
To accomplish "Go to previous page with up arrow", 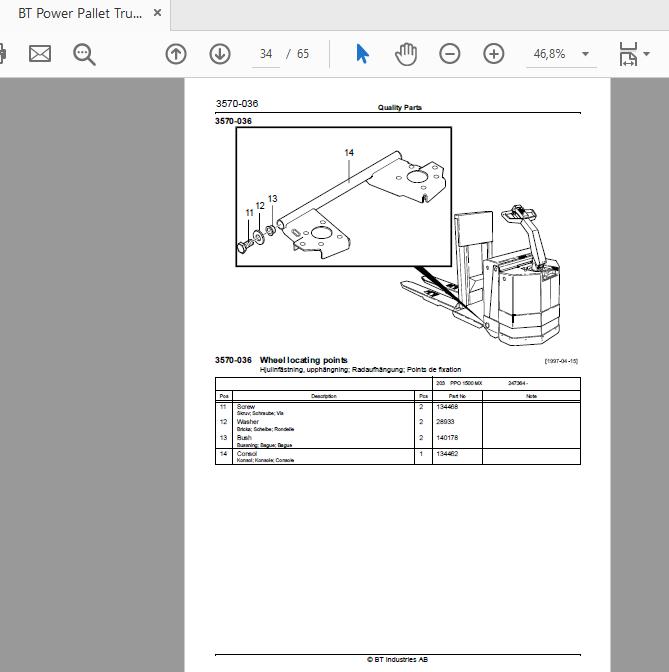I will pyautogui.click(x=176, y=54).
